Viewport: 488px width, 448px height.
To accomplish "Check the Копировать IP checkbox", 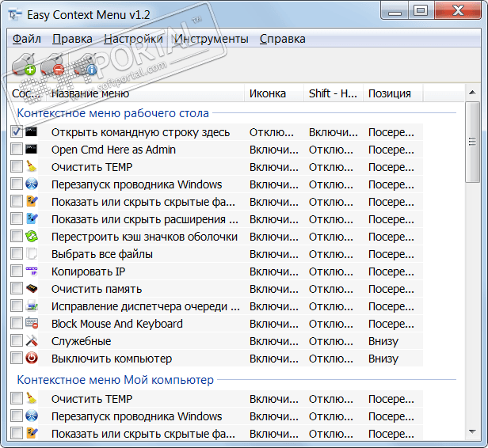I will [17, 271].
